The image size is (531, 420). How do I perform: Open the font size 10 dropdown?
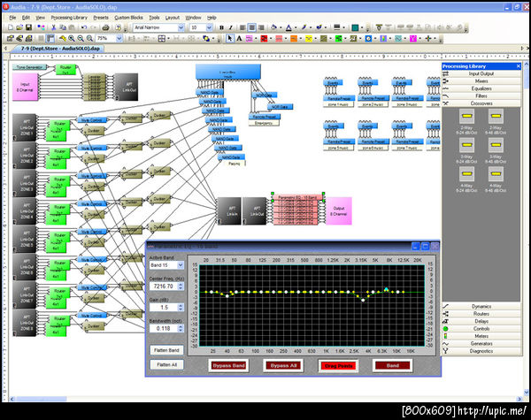(x=209, y=27)
